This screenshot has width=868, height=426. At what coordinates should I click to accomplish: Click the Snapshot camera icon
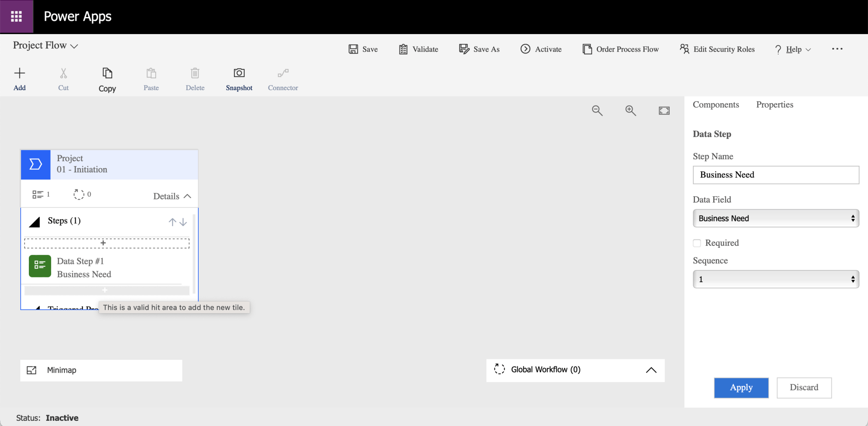tap(239, 73)
